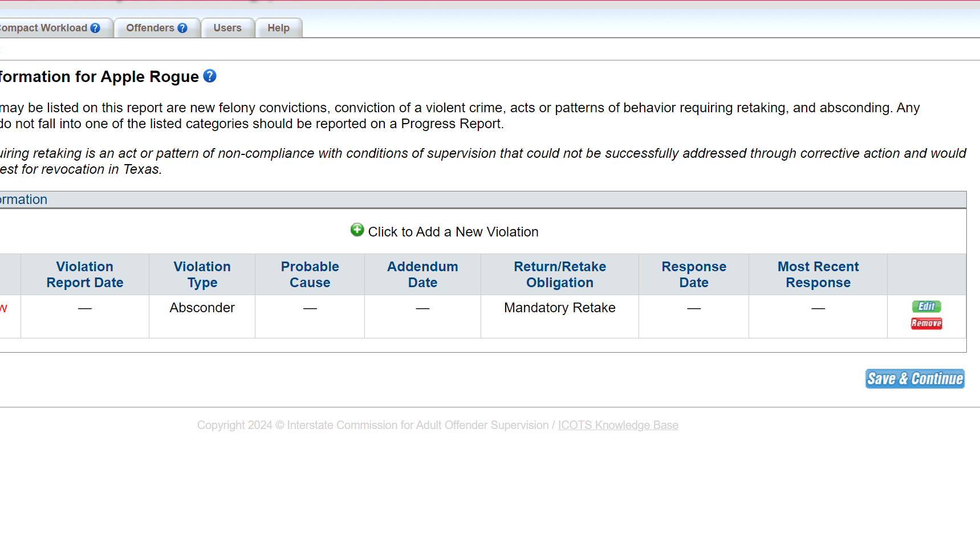Click Most Recent Response column header
Image resolution: width=980 pixels, height=539 pixels.
pos(818,275)
